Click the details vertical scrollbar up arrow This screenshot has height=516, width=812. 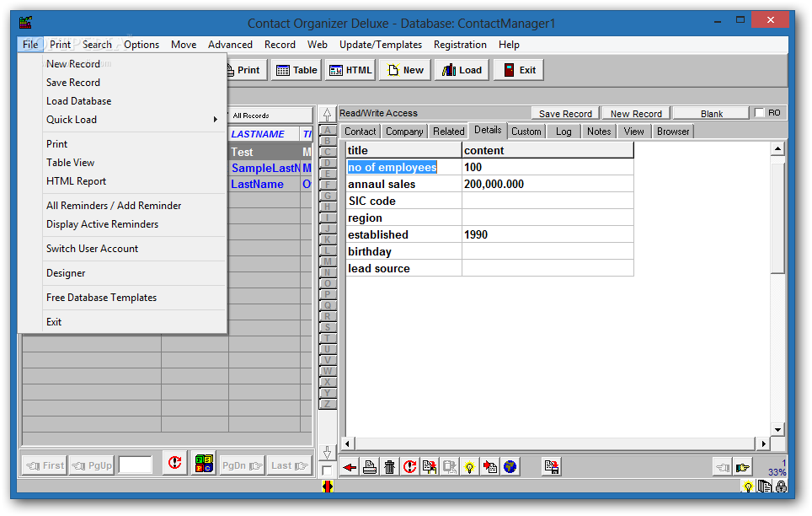[777, 149]
